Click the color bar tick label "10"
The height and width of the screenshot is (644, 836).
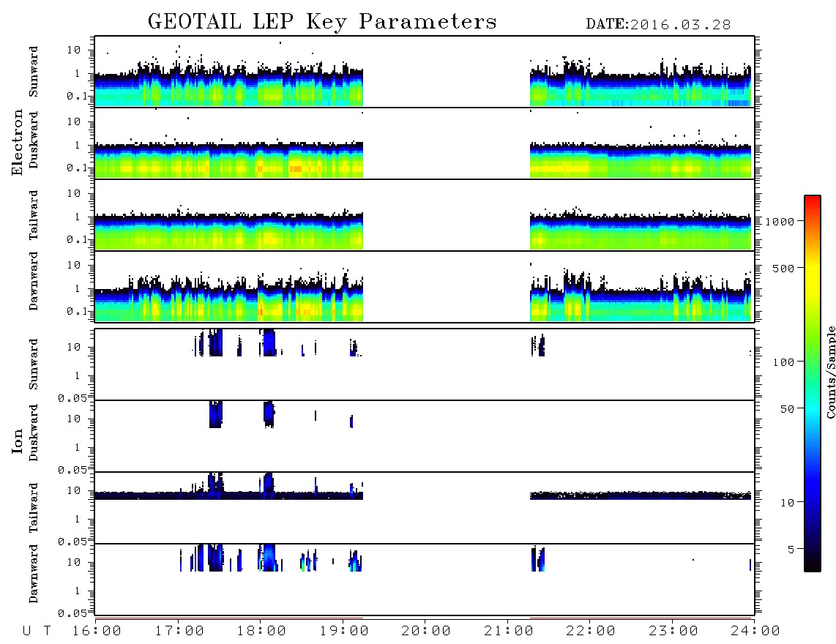pyautogui.click(x=787, y=503)
